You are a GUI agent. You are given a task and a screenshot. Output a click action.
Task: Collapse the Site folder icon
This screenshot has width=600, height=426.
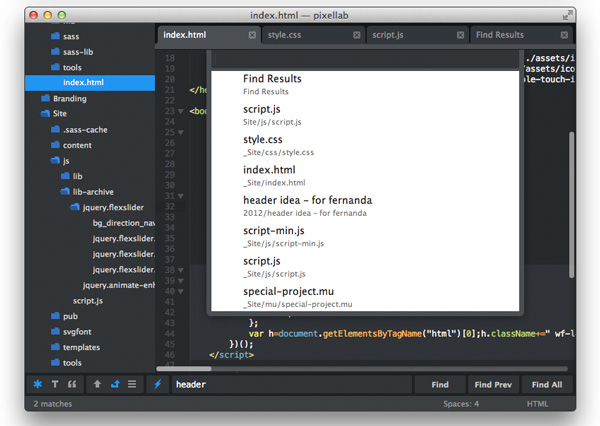pyautogui.click(x=46, y=113)
